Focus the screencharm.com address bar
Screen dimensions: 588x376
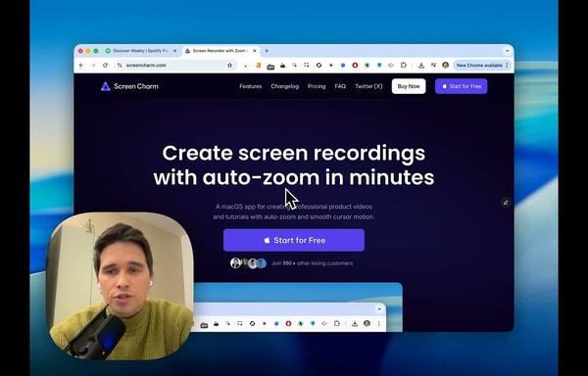point(174,66)
